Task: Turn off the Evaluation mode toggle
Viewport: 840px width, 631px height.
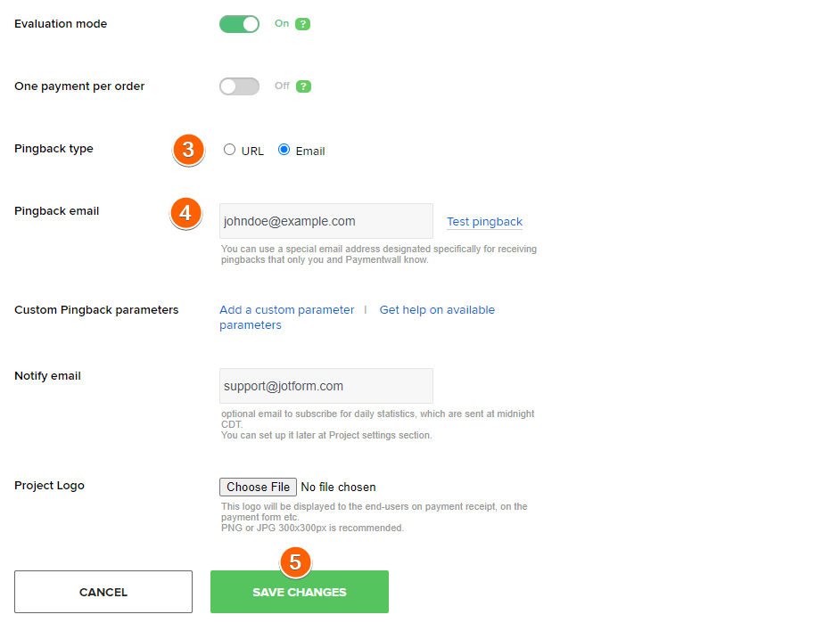Action: click(x=239, y=24)
